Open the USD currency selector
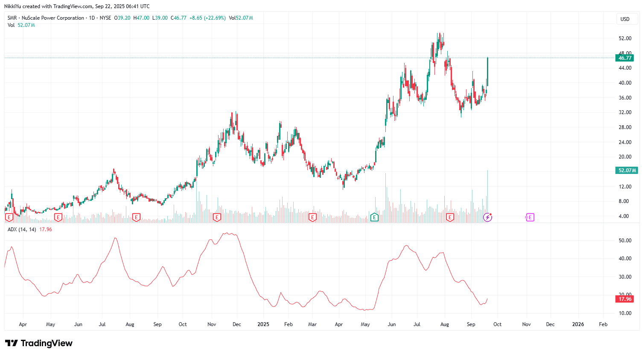The width and height of the screenshot is (644, 356). pos(625,19)
